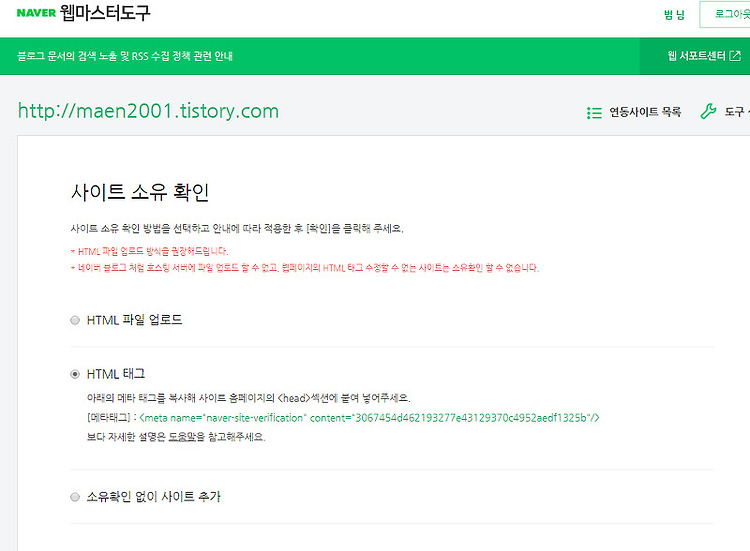Click the HTML 파일 업로드 option label
750x551 pixels.
click(134, 320)
